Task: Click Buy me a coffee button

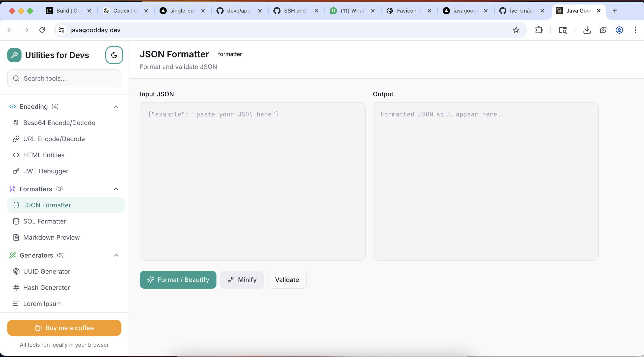Action: [x=64, y=328]
